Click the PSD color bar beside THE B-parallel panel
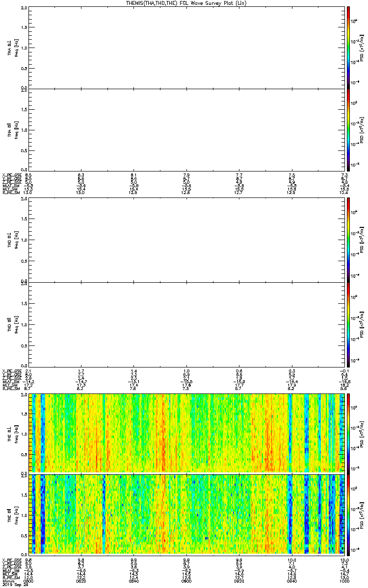 (x=348, y=514)
